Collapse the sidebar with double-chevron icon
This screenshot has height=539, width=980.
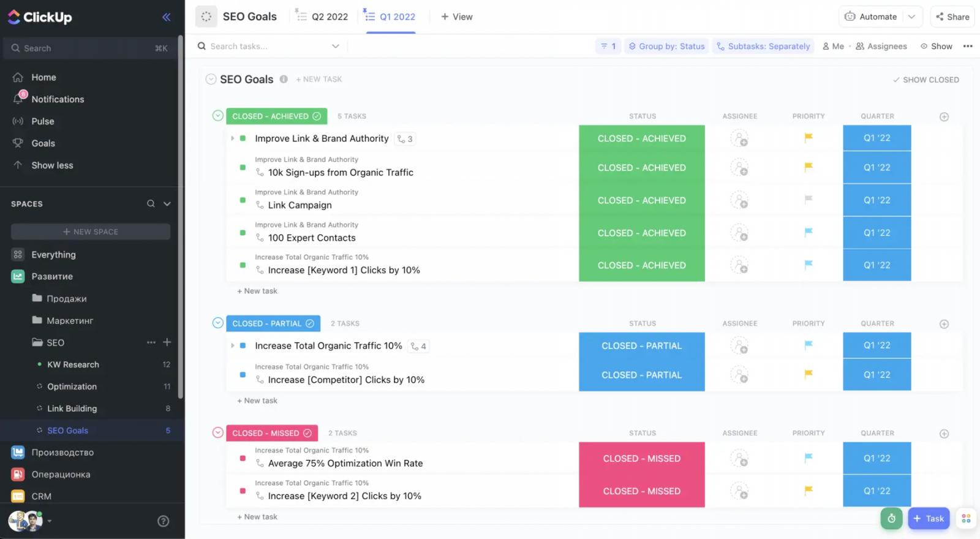(166, 17)
